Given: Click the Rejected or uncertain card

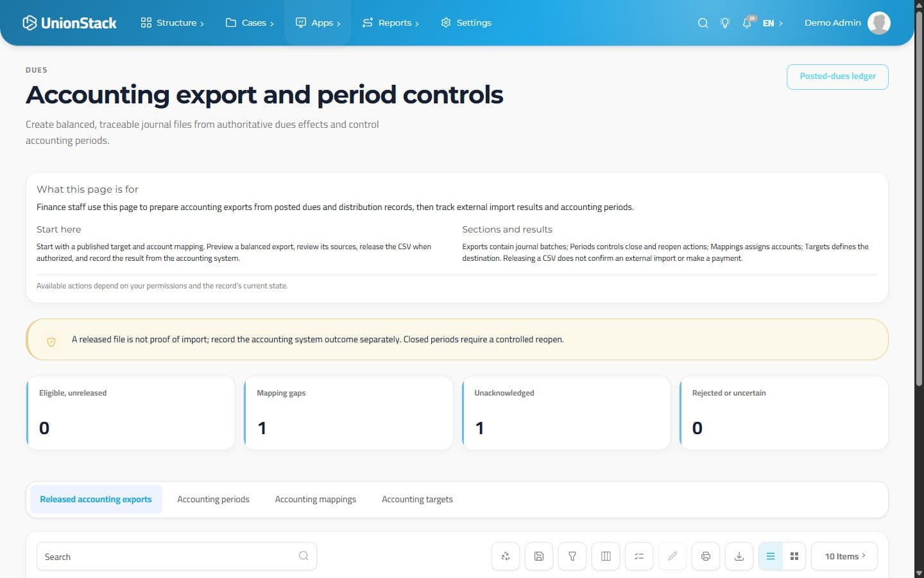Looking at the screenshot, I should tap(784, 413).
